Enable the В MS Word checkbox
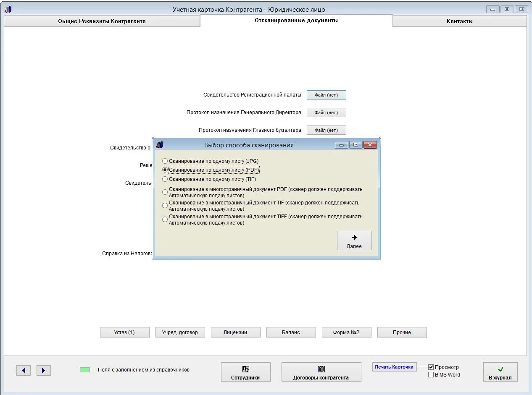The image size is (532, 395). 431,375
